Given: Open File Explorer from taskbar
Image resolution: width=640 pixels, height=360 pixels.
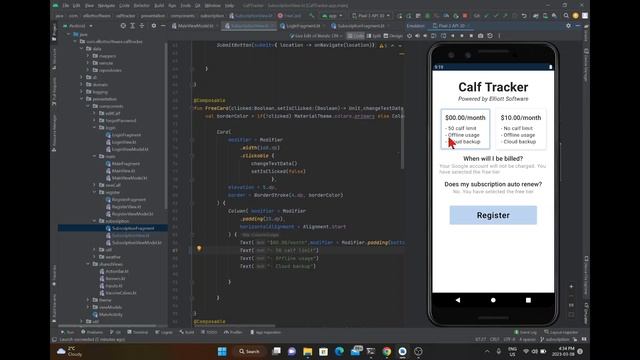Looking at the screenshot, I should (307, 351).
